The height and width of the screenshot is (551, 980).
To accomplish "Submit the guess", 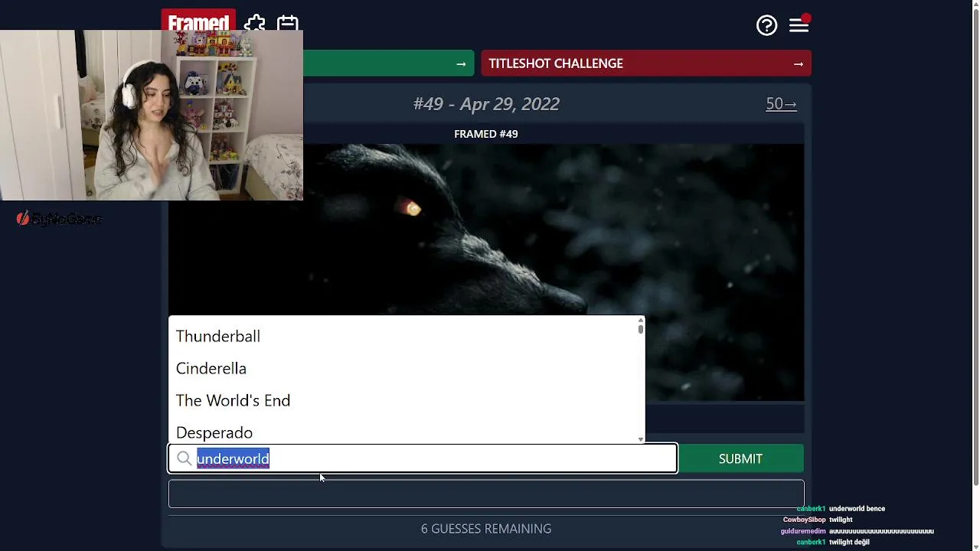I will 740,458.
